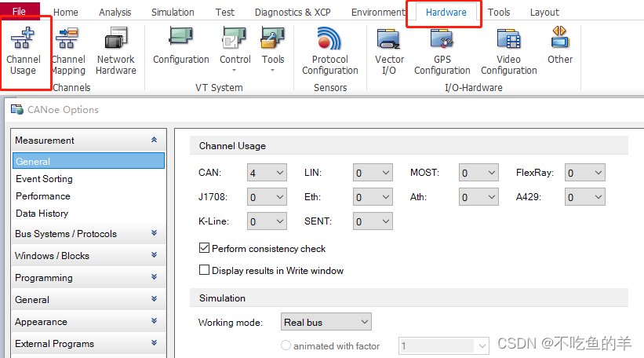This screenshot has height=358, width=644.
Task: Switch to the Home ribbon tab
Action: click(x=66, y=13)
